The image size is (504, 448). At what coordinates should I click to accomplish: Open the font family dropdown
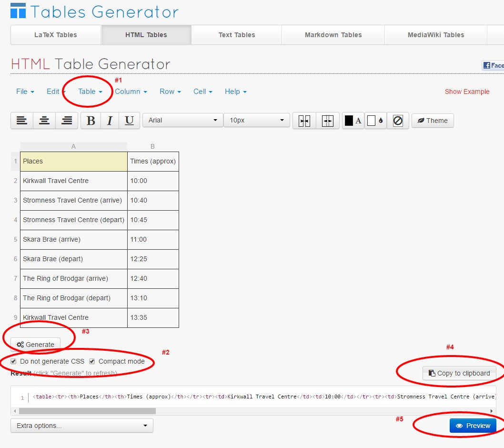[182, 121]
